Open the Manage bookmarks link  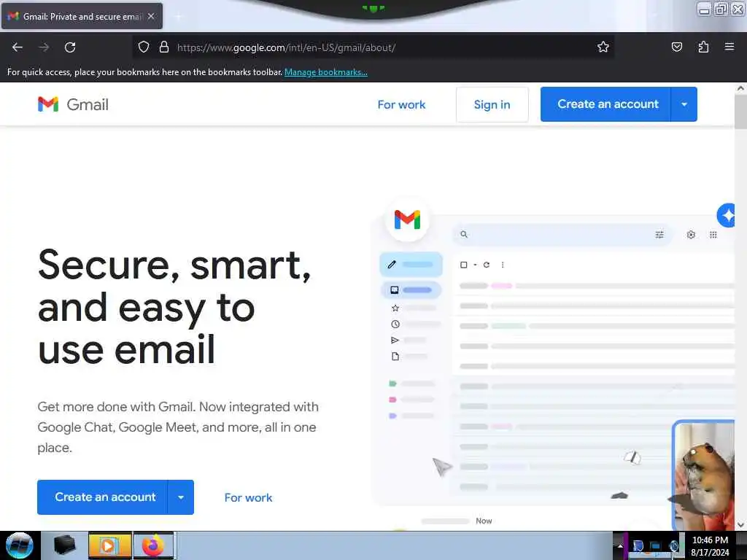click(x=326, y=72)
